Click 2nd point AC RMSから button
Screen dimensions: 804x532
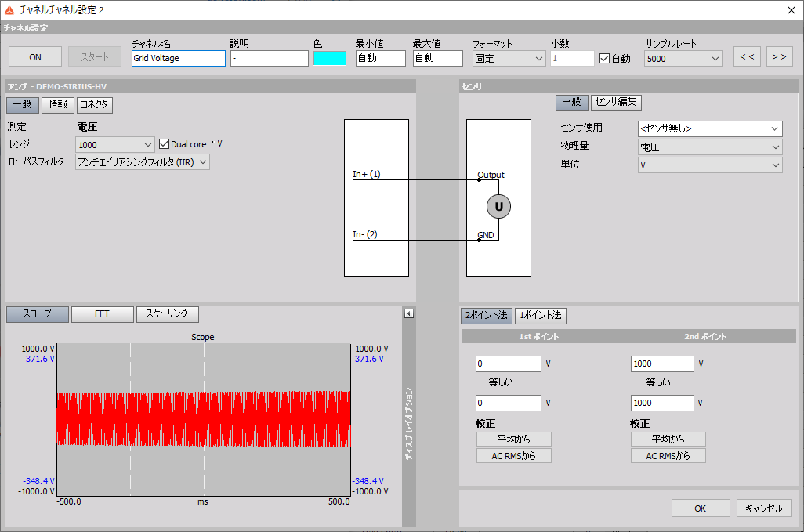pyautogui.click(x=668, y=456)
